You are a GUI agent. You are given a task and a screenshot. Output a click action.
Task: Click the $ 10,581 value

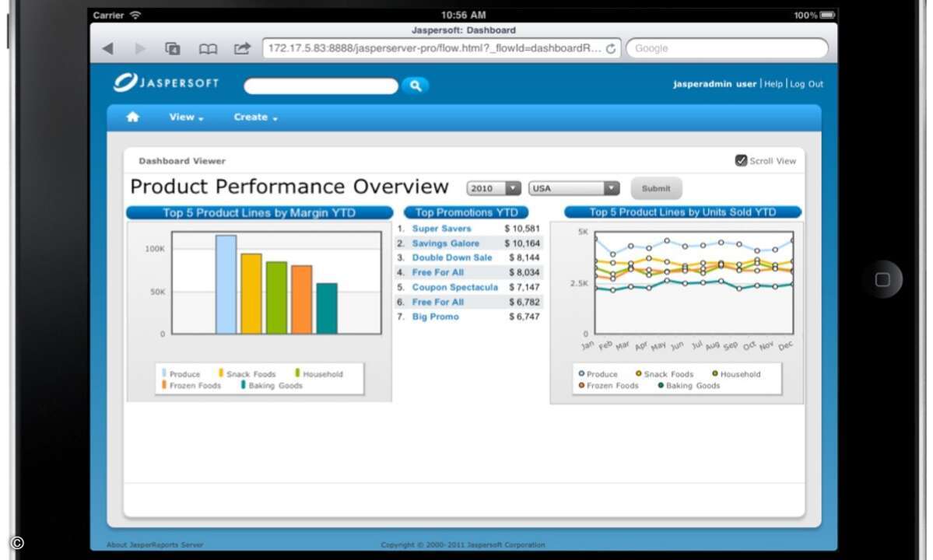[x=522, y=229]
